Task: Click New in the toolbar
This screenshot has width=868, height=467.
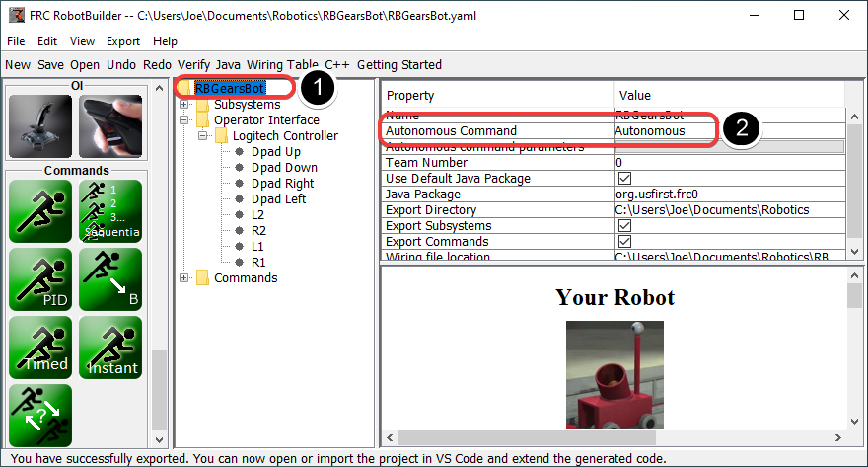Action: (x=18, y=65)
